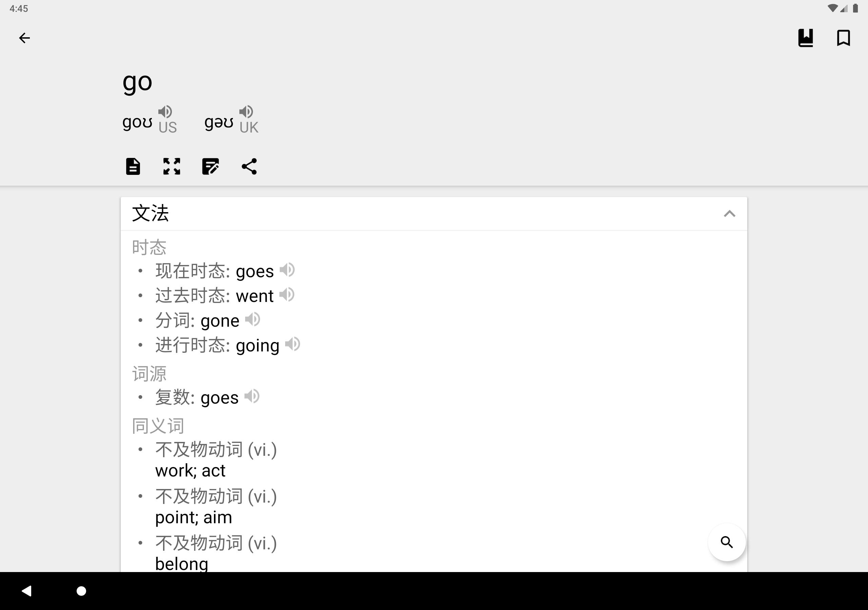Tap the synonyms work; act
This screenshot has width=868, height=610.
(x=190, y=470)
